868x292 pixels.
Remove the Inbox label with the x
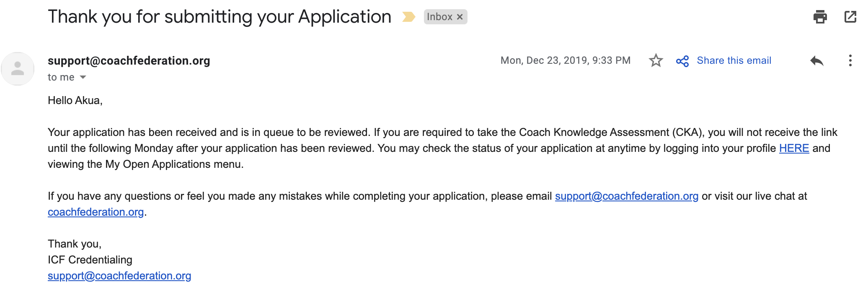point(460,17)
